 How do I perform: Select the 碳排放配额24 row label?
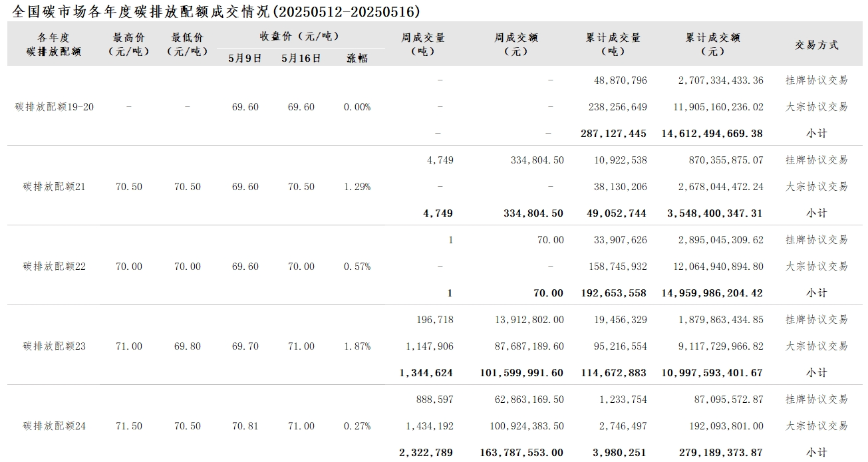click(55, 426)
